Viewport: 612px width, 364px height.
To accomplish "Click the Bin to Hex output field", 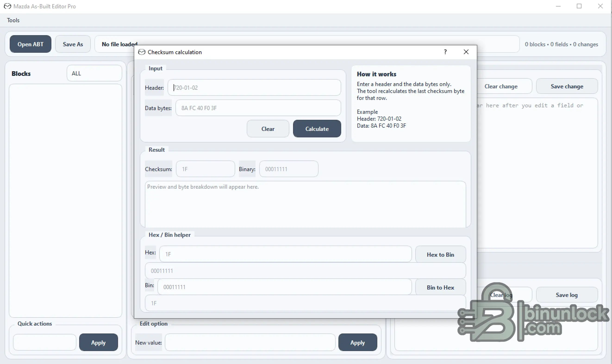I will pyautogui.click(x=305, y=303).
